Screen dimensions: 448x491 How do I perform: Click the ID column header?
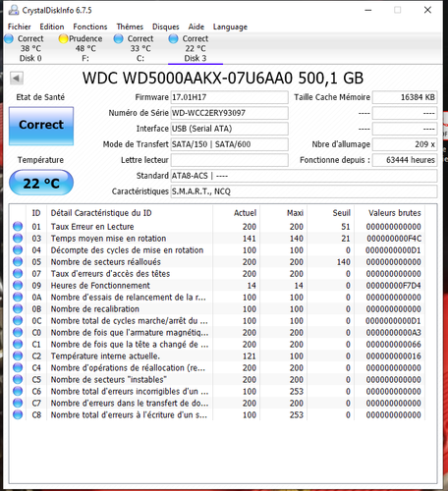tap(36, 213)
